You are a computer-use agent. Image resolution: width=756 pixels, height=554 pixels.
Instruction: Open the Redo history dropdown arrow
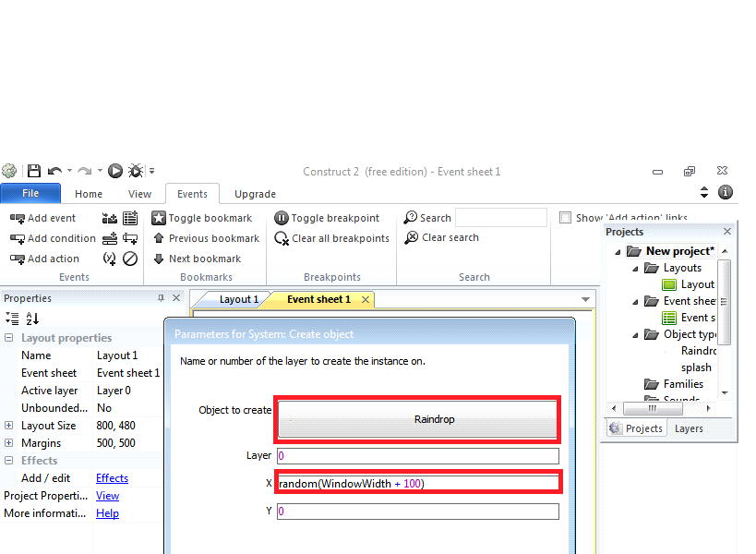[x=100, y=171]
